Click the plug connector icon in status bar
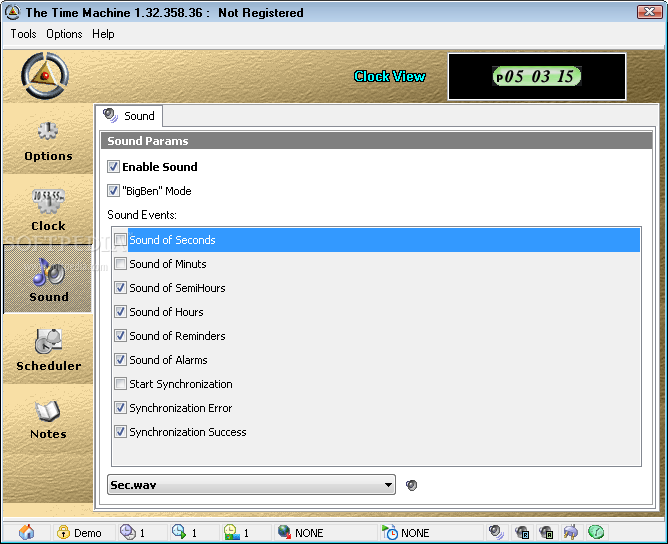This screenshot has width=668, height=544. click(x=571, y=532)
